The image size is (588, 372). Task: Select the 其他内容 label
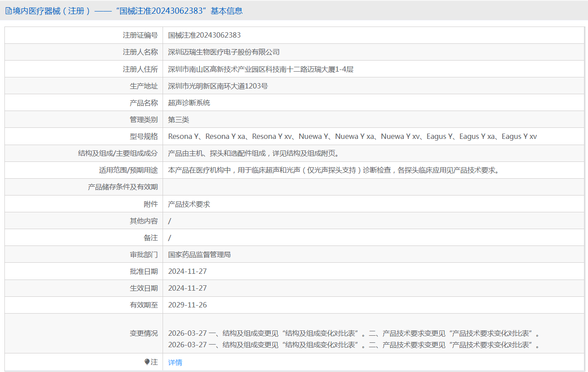(144, 221)
